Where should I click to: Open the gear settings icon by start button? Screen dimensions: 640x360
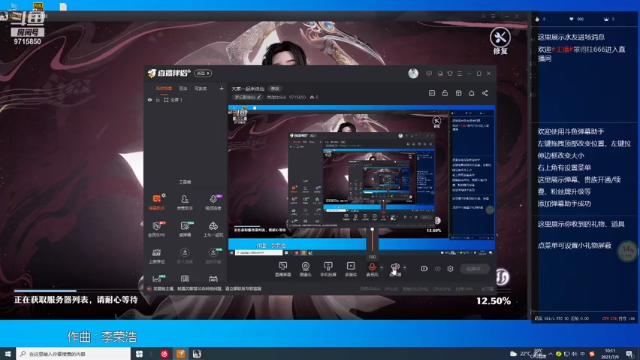450,269
